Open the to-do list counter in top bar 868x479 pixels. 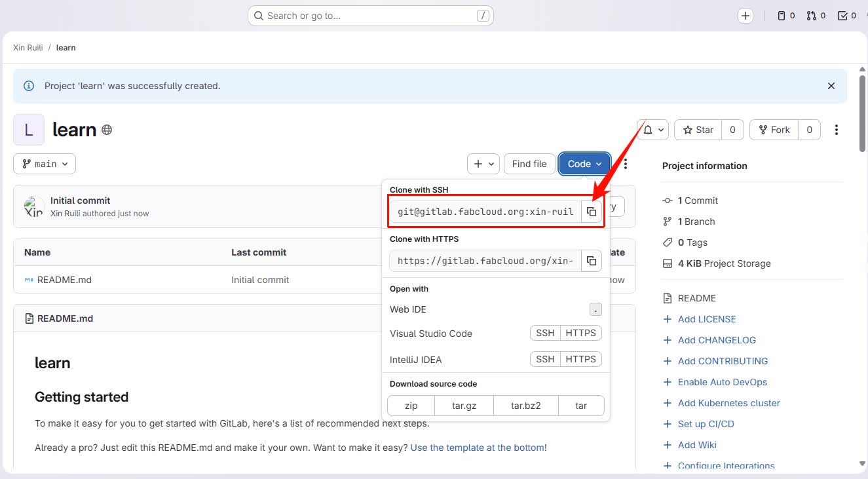pyautogui.click(x=847, y=16)
